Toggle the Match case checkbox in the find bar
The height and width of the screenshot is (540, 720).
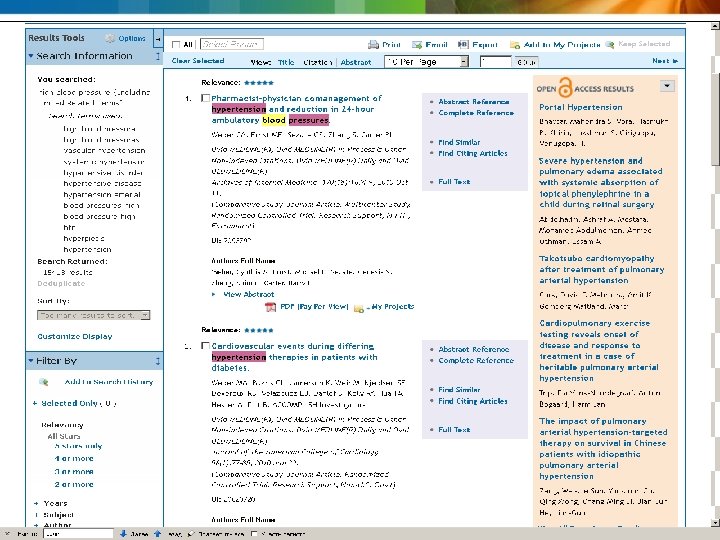click(x=254, y=534)
